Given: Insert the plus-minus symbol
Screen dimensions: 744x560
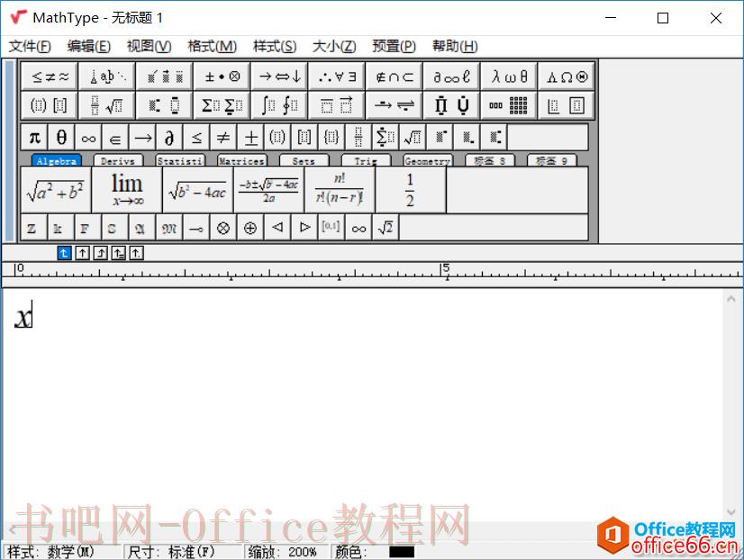Looking at the screenshot, I should click(250, 138).
